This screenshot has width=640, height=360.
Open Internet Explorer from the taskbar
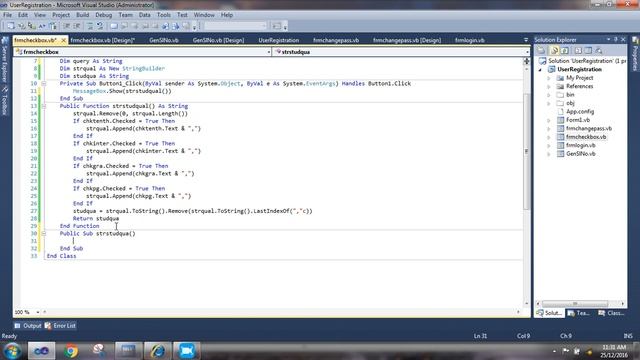pos(158,351)
